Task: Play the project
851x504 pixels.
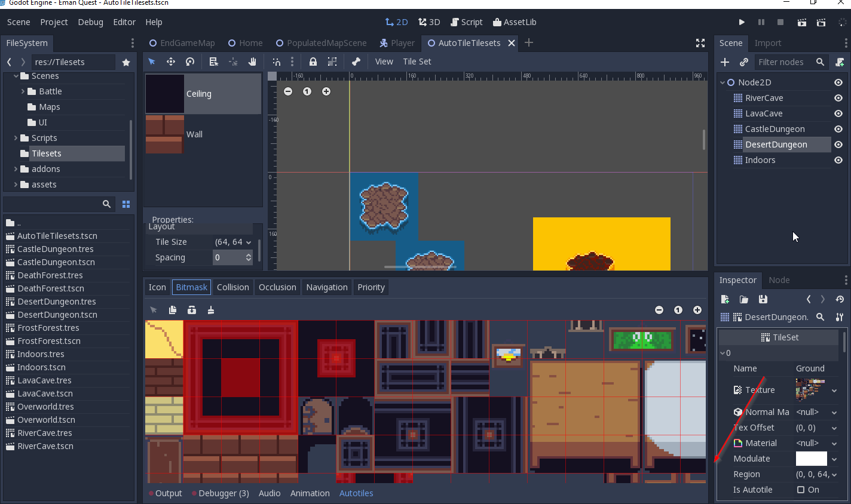Action: pos(742,22)
